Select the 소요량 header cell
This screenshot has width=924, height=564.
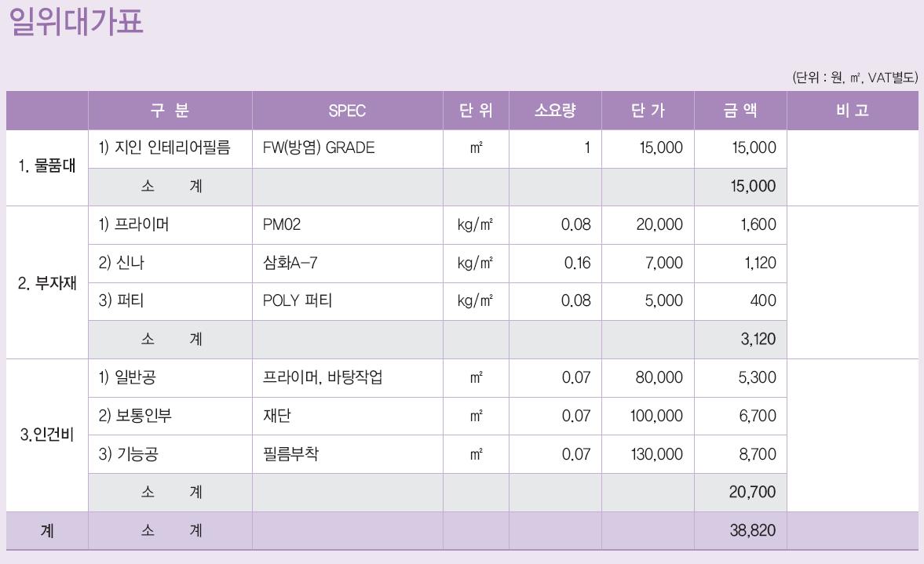point(555,110)
